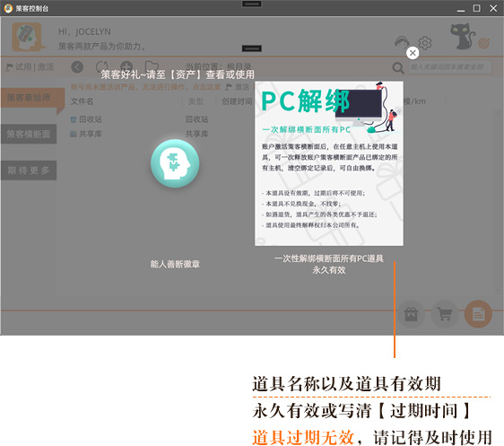Open the settings gear icon
This screenshot has width=504, height=446.
[425, 42]
